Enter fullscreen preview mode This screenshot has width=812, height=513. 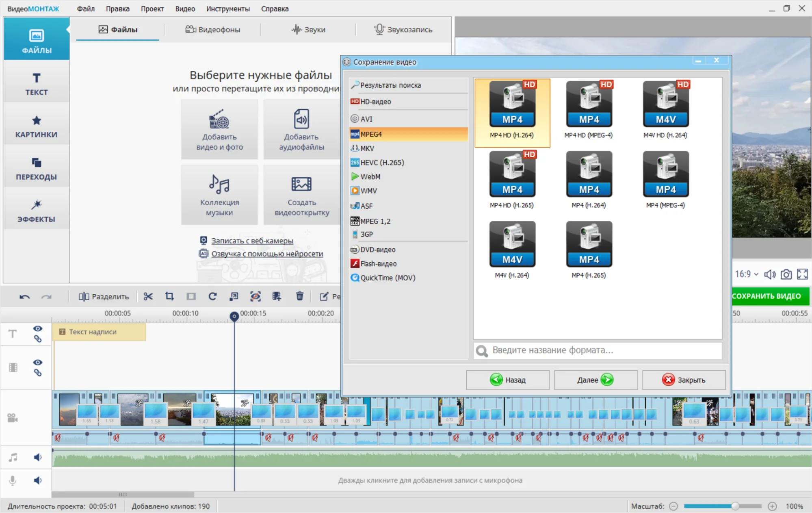(x=803, y=274)
